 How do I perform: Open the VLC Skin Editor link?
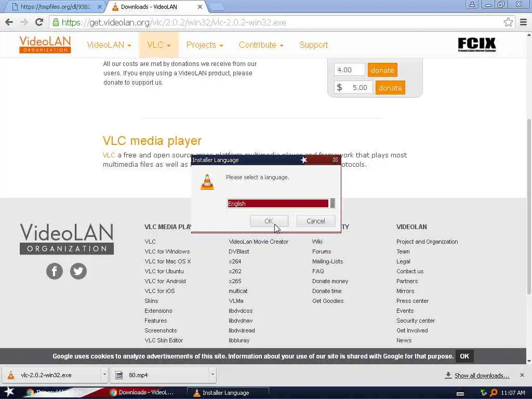click(x=164, y=340)
